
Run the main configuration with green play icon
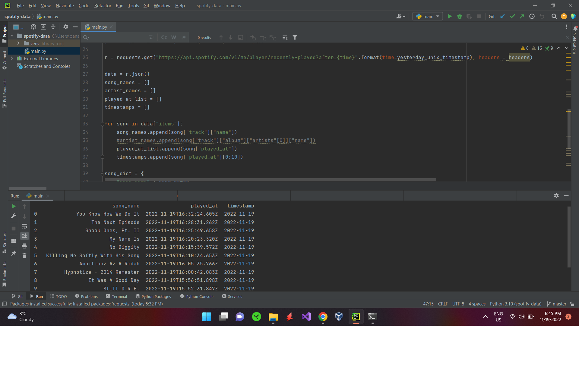[x=450, y=16]
